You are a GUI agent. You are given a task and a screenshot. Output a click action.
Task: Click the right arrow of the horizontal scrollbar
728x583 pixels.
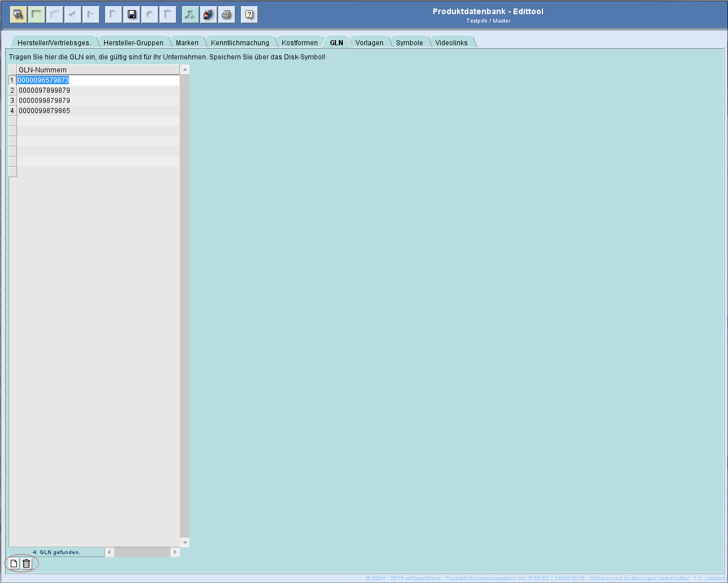pos(175,552)
